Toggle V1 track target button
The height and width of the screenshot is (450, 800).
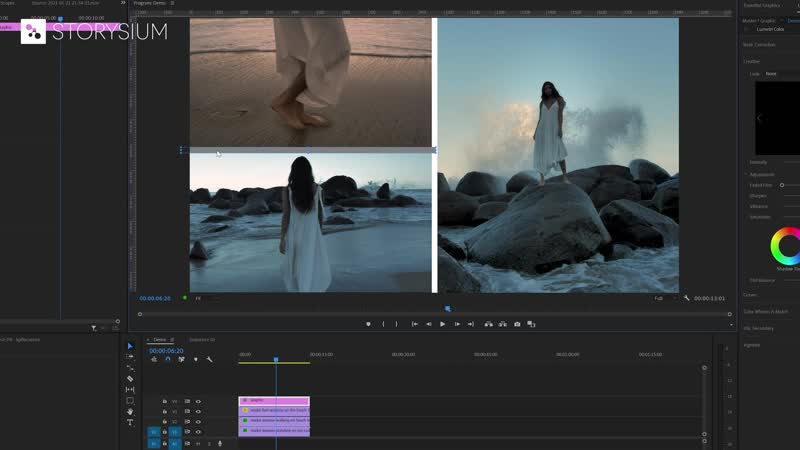[x=174, y=432]
